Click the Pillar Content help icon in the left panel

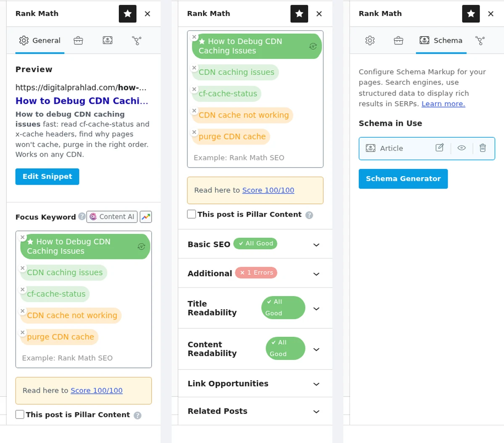click(x=137, y=415)
